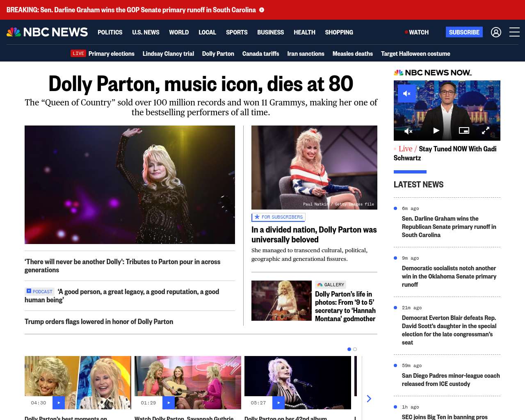
Task: Open the San Diego Padres coach ICE story
Action: pyautogui.click(x=451, y=380)
